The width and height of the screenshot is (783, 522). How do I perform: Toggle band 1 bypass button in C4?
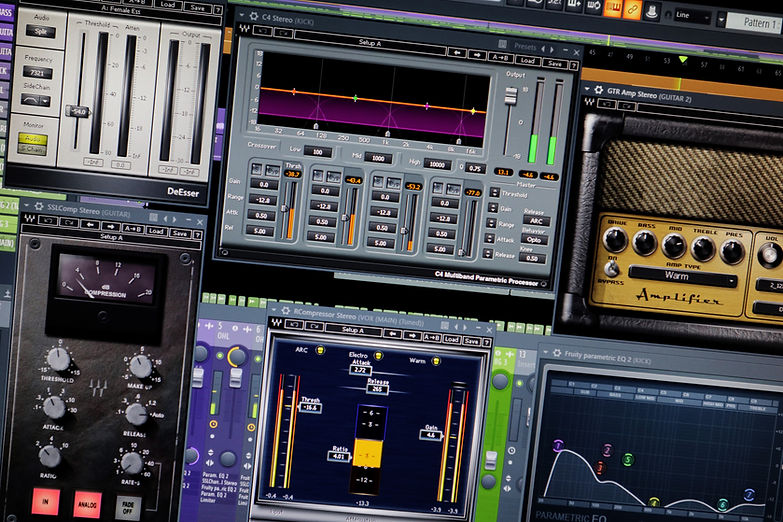click(272, 170)
